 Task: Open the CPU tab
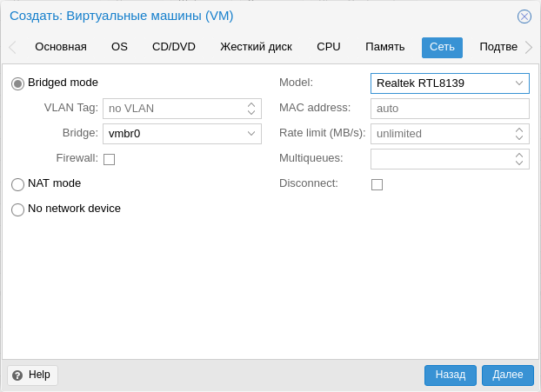point(329,47)
